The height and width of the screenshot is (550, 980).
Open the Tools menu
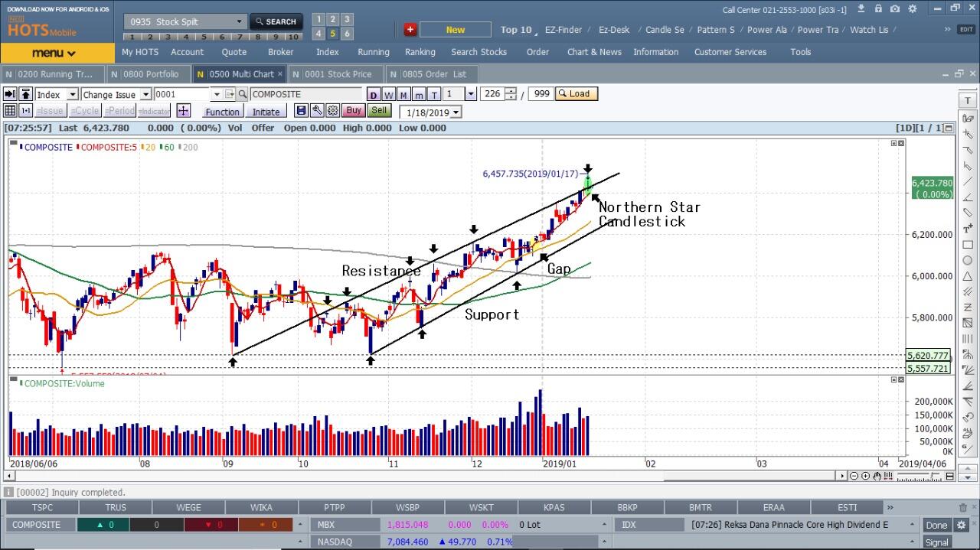pyautogui.click(x=801, y=52)
